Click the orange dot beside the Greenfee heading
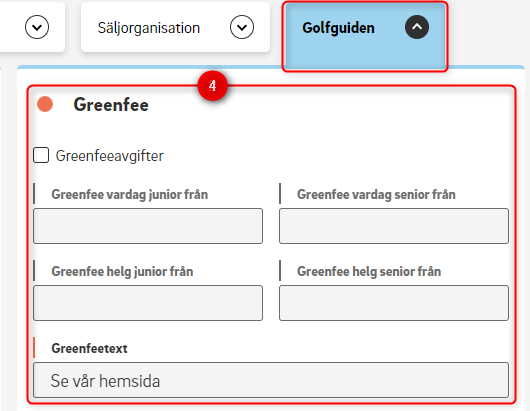This screenshot has height=411, width=530. pyautogui.click(x=45, y=104)
